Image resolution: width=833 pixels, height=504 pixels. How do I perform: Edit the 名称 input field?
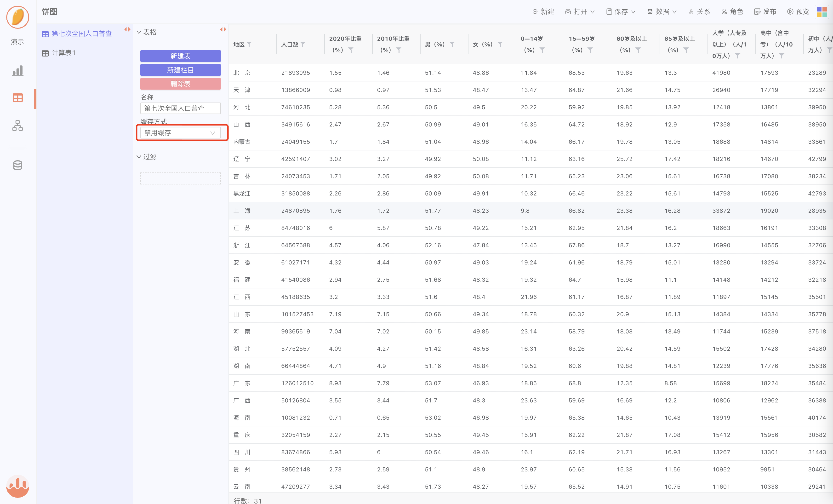pyautogui.click(x=181, y=108)
